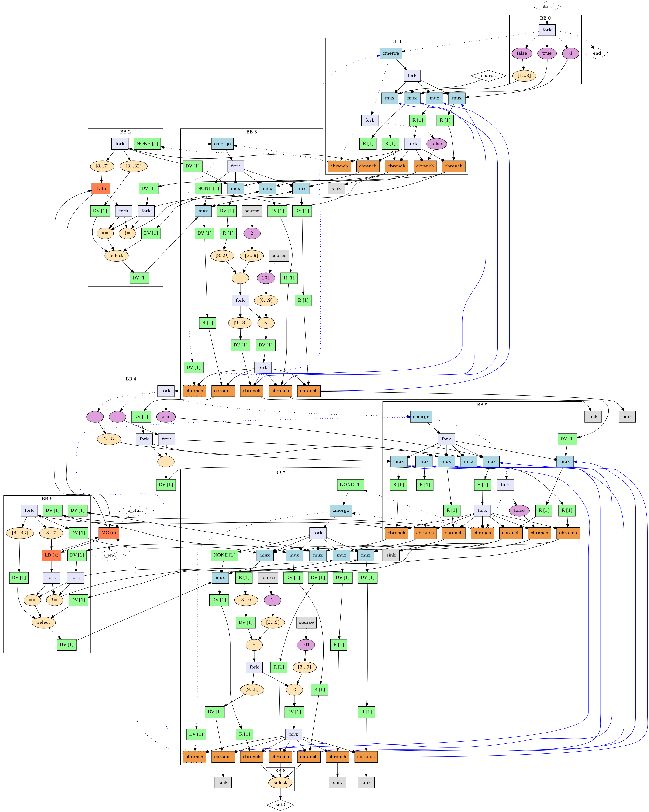Image resolution: width=649 pixels, height=812 pixels.
Task: Click the dotted start diamond node
Action: [547, 7]
